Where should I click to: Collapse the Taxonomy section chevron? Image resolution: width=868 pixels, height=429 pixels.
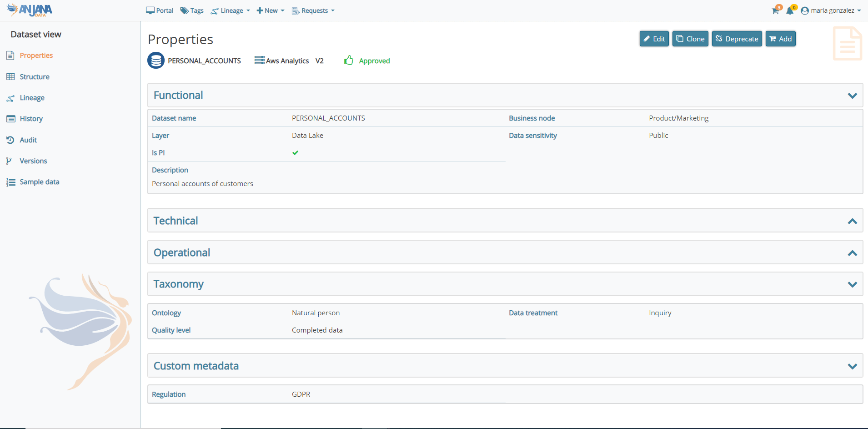tap(852, 284)
